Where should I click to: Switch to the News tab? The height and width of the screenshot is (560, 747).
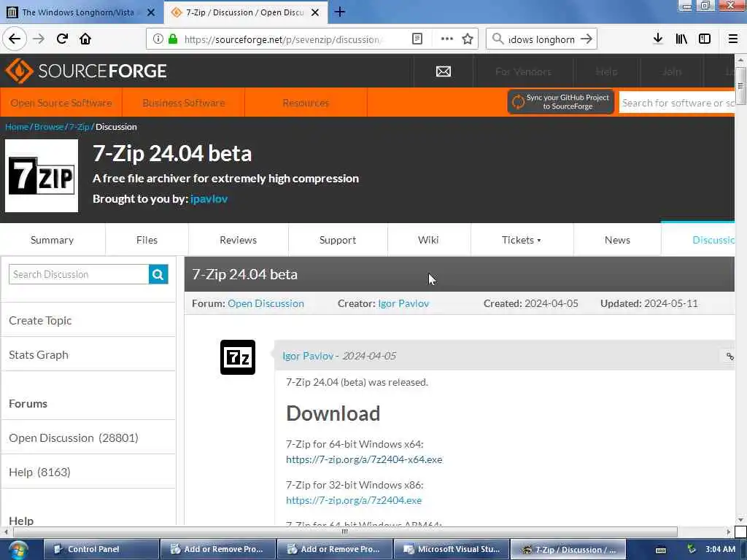pyautogui.click(x=617, y=240)
